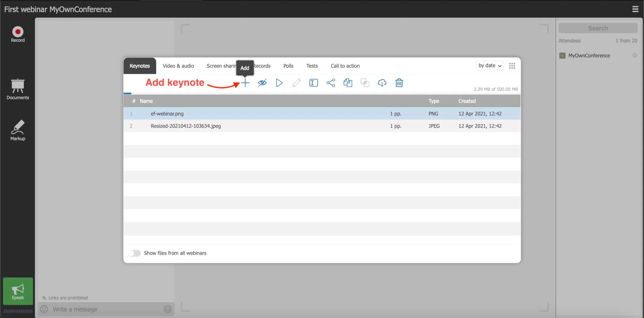This screenshot has width=644, height=318.
Task: Hide keynote with the crossed-eye icon
Action: point(262,83)
